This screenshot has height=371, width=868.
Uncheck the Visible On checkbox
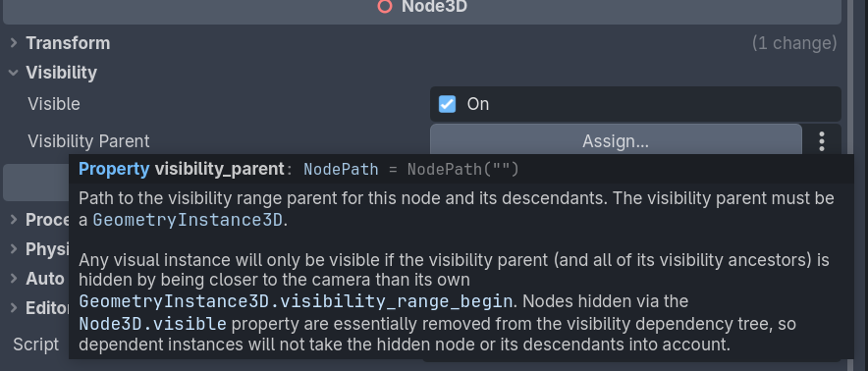coord(448,104)
